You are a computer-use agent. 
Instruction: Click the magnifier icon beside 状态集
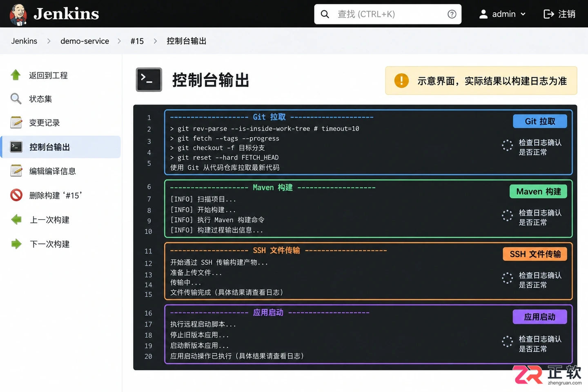coord(16,99)
